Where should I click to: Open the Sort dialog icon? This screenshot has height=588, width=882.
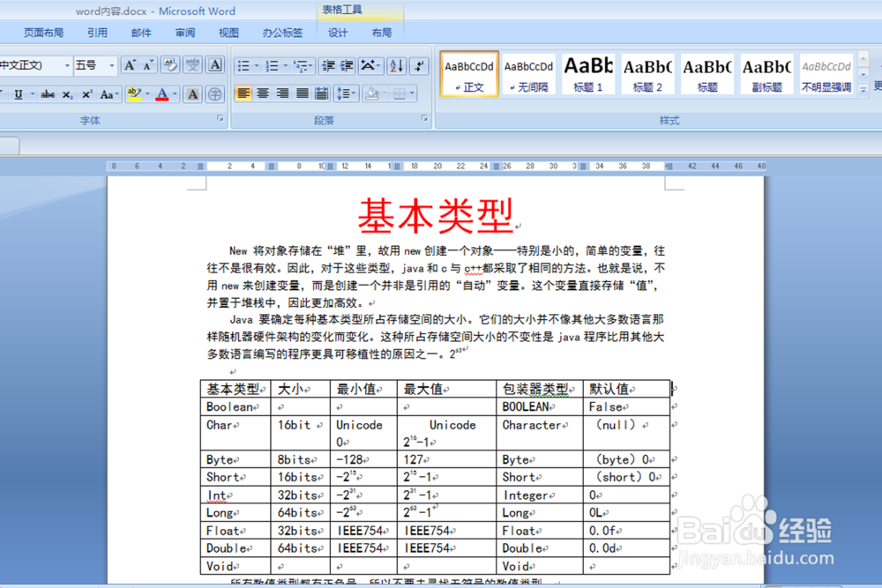pyautogui.click(x=397, y=67)
